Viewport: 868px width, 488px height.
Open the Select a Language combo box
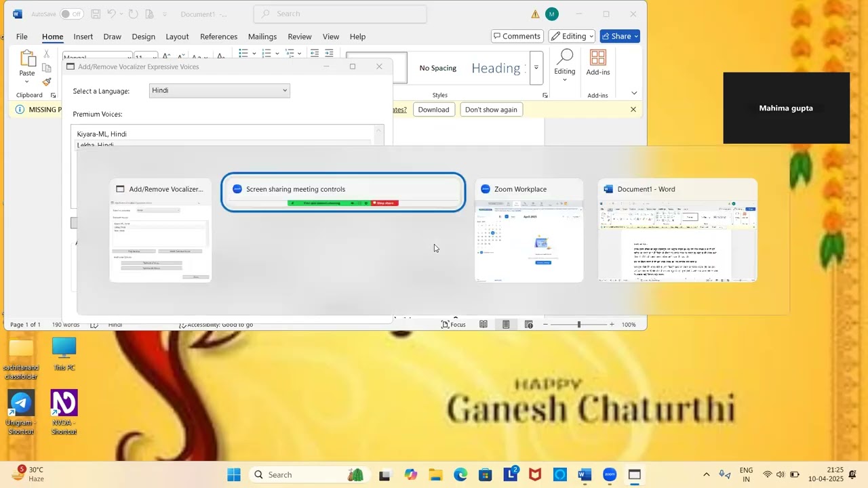click(x=219, y=91)
